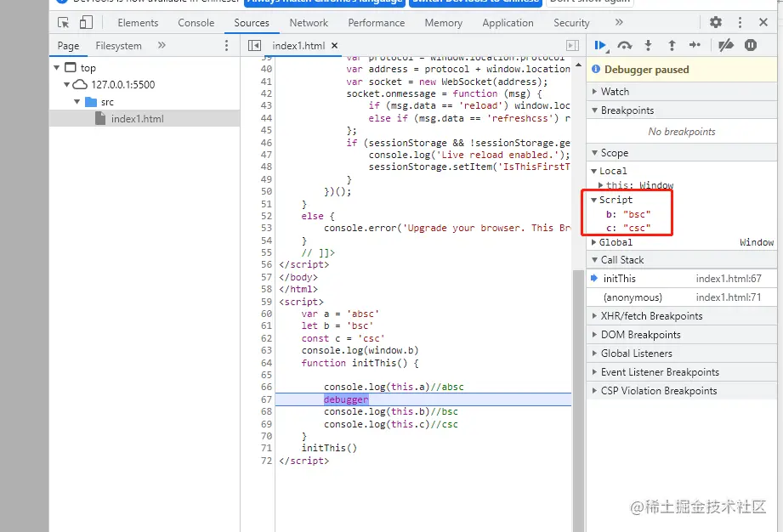Toggle the debugger sidebar icon
Image resolution: width=783 pixels, height=532 pixels.
point(572,45)
